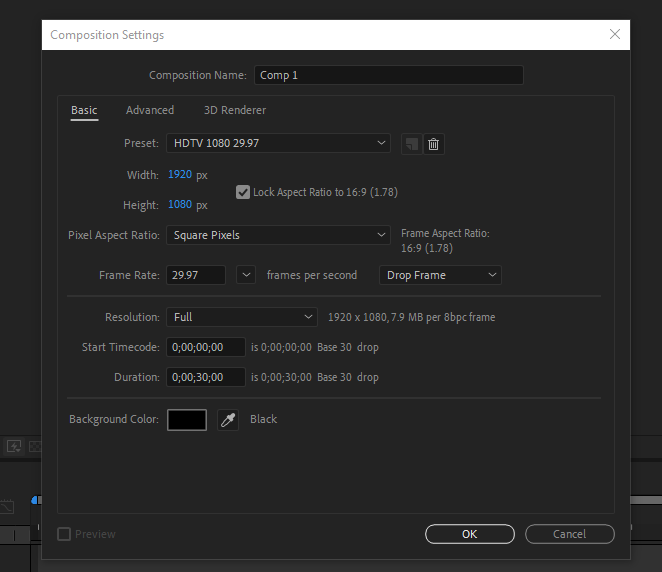Click the Composition Name field Comp 1
The image size is (662, 572).
pyautogui.click(x=388, y=75)
